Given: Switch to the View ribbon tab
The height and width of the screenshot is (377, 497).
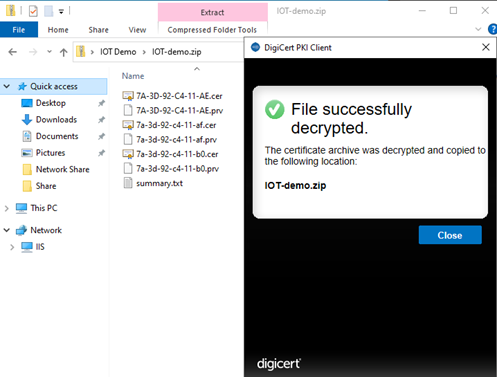Looking at the screenshot, I should (137, 30).
